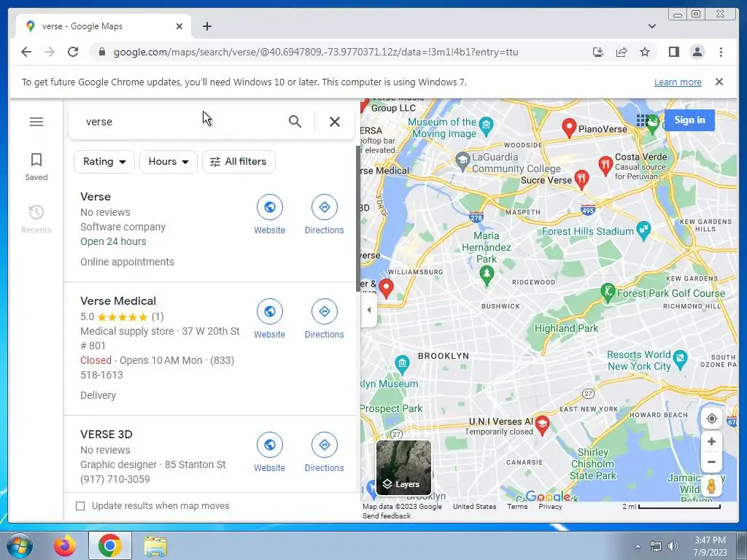Get Directions to the Verse software company
The image size is (747, 560).
point(325,215)
